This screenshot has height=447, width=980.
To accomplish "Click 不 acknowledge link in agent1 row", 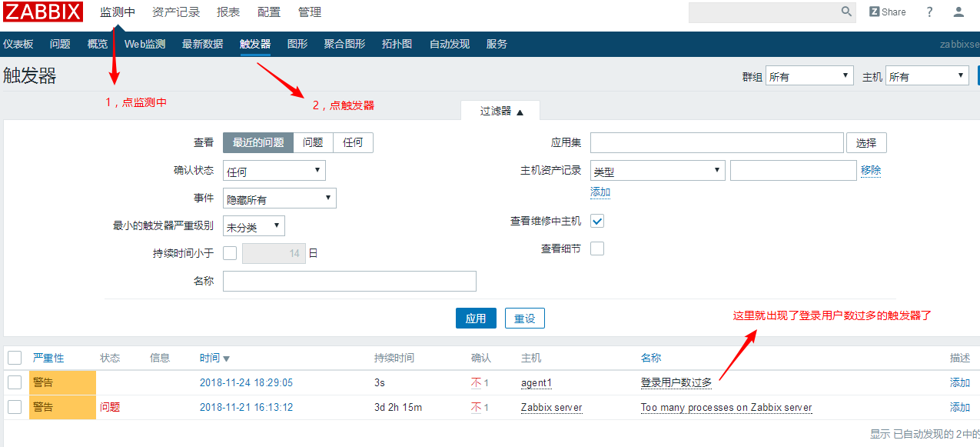I will pos(476,383).
